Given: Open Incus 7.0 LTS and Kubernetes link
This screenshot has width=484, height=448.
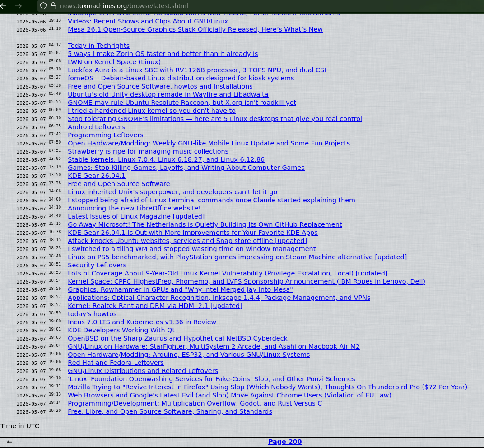Looking at the screenshot, I should point(142,322).
